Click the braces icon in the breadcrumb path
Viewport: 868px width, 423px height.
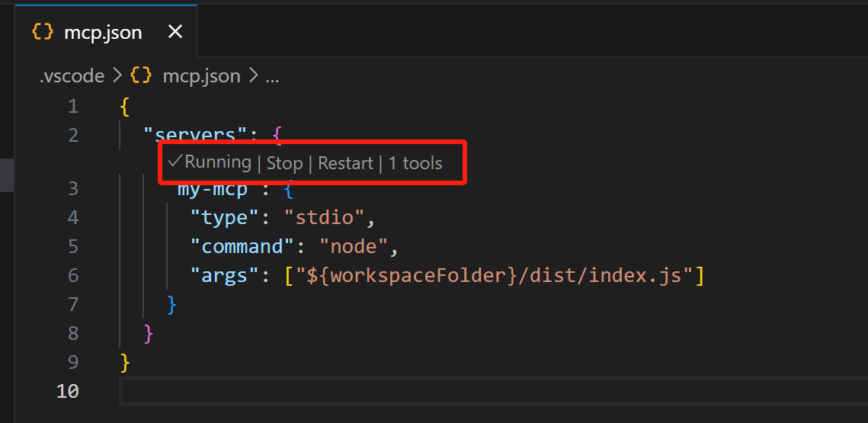coord(141,75)
